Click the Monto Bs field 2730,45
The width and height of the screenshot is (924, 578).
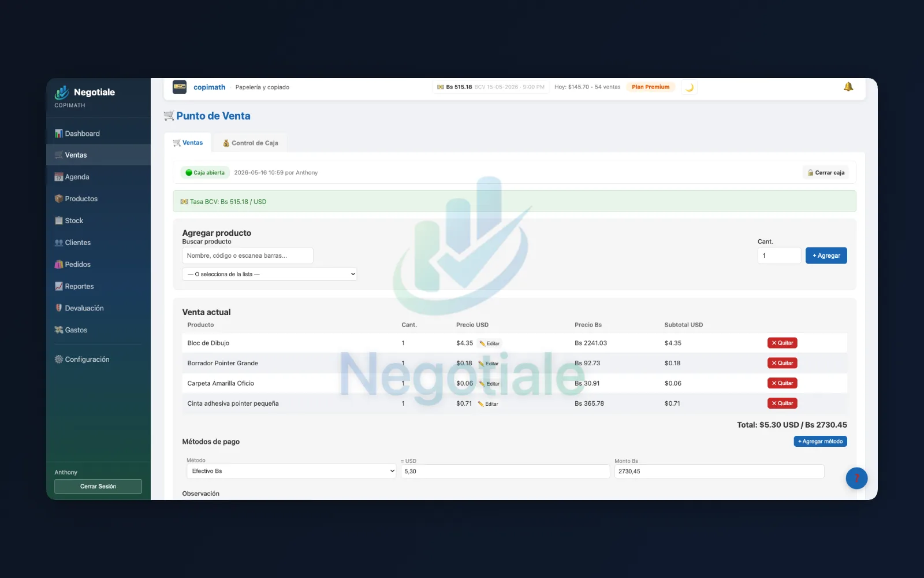click(x=719, y=472)
